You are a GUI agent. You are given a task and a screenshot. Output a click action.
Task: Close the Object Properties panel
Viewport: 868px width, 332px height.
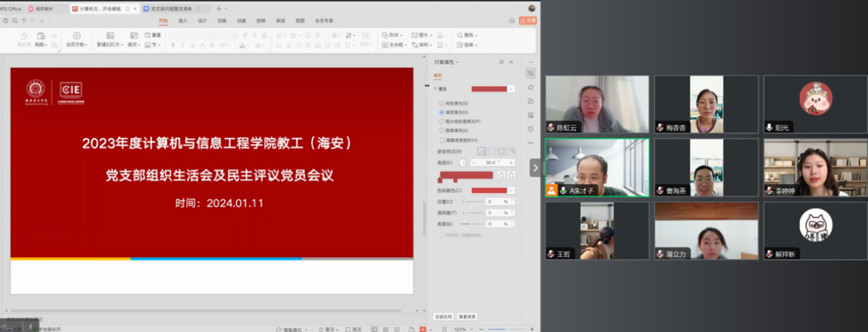511,62
